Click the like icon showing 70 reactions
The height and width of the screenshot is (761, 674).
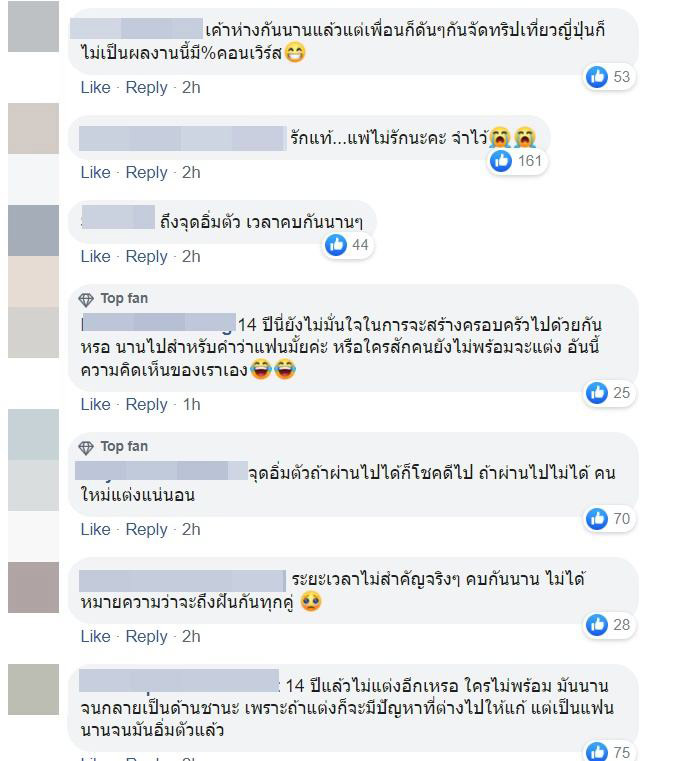(x=597, y=519)
